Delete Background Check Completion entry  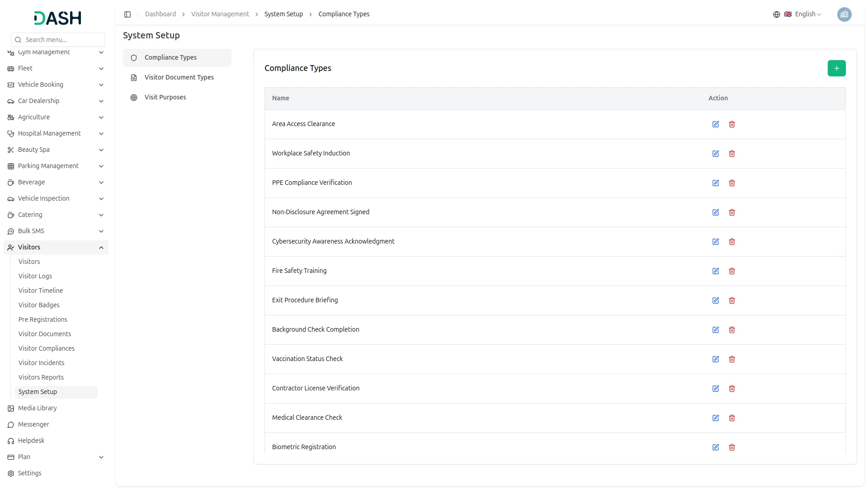[732, 330]
